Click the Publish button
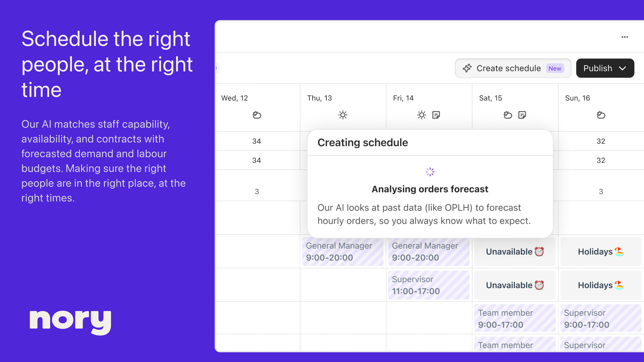This screenshot has width=644, height=362. [598, 68]
